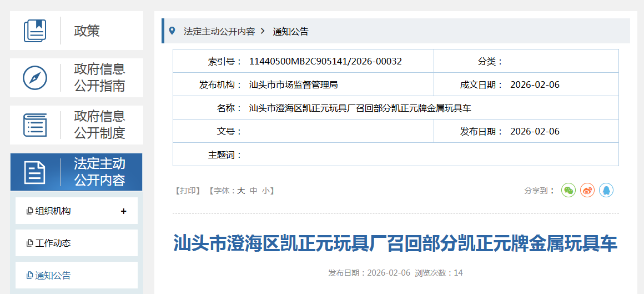Set font size to 小
This screenshot has width=644, height=294.
pyautogui.click(x=266, y=191)
